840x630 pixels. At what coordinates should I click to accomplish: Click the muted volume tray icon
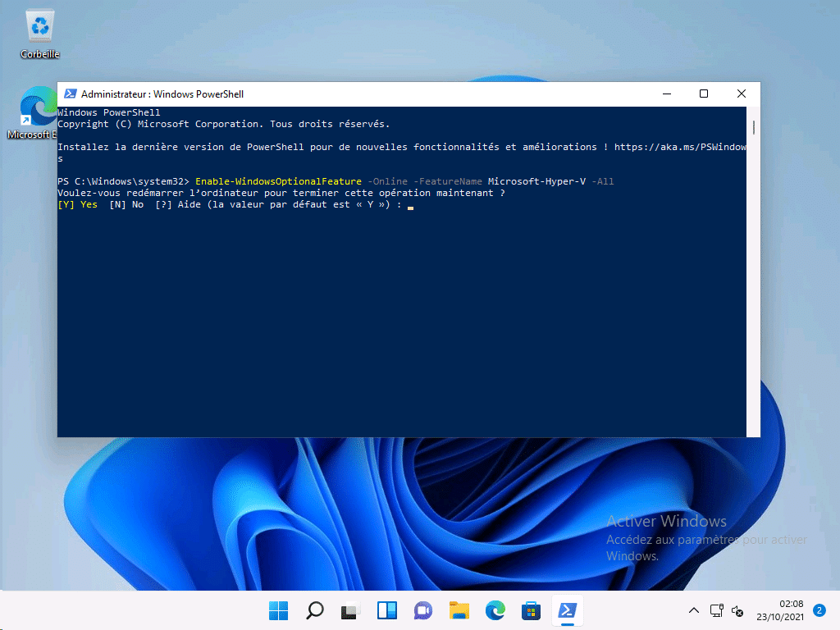tap(737, 610)
